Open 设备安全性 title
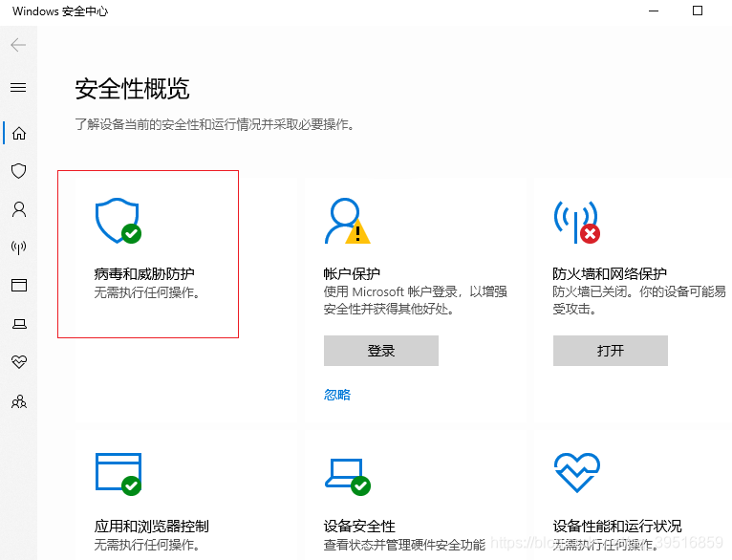Image resolution: width=732 pixels, height=560 pixels. coord(359,526)
